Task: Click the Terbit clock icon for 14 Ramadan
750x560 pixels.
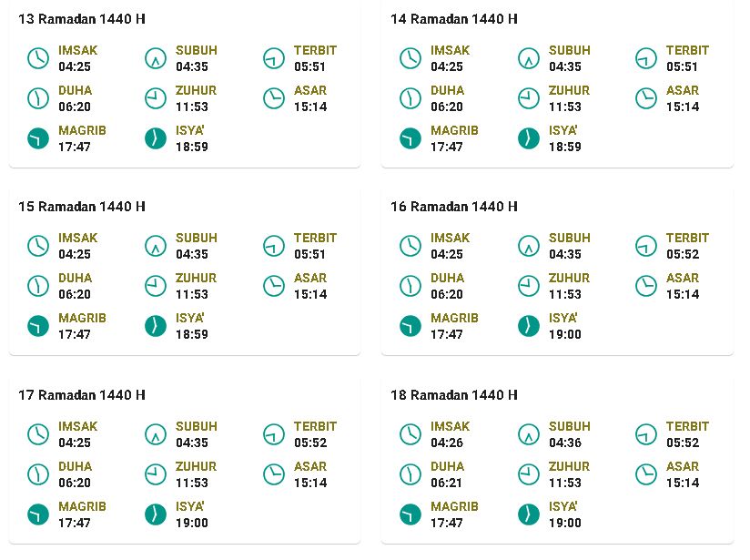Action: 646,58
